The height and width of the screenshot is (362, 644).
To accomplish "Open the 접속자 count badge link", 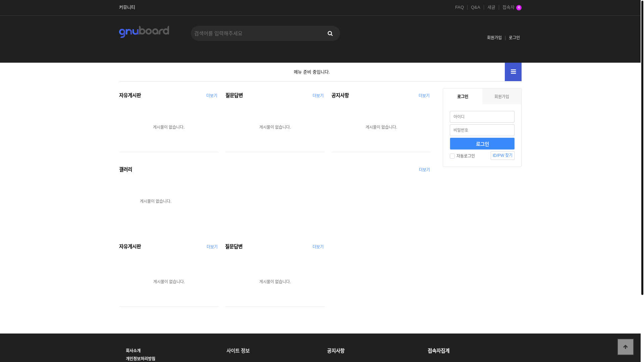I will point(512,7).
